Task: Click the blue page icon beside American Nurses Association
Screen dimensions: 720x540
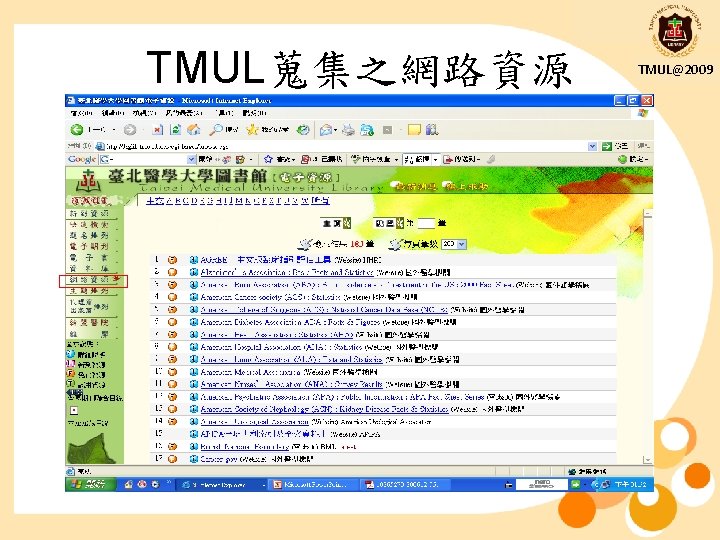Action: pyautogui.click(x=194, y=384)
